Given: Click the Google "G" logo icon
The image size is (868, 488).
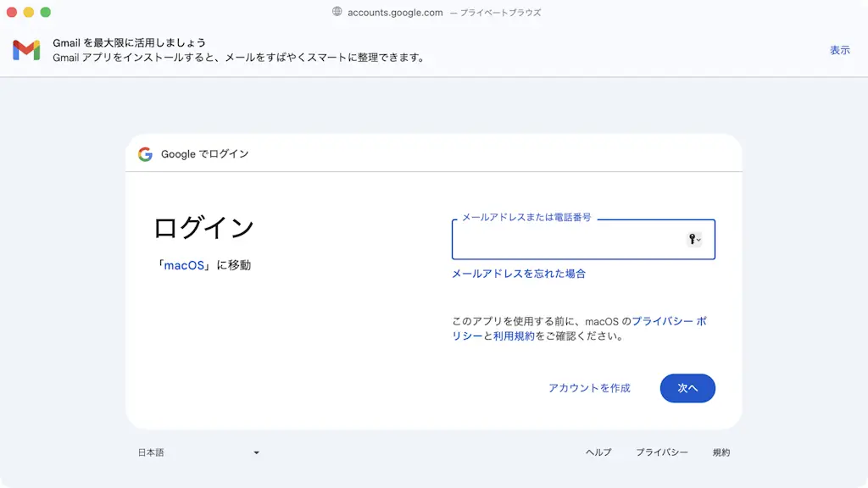Looking at the screenshot, I should click(x=145, y=154).
